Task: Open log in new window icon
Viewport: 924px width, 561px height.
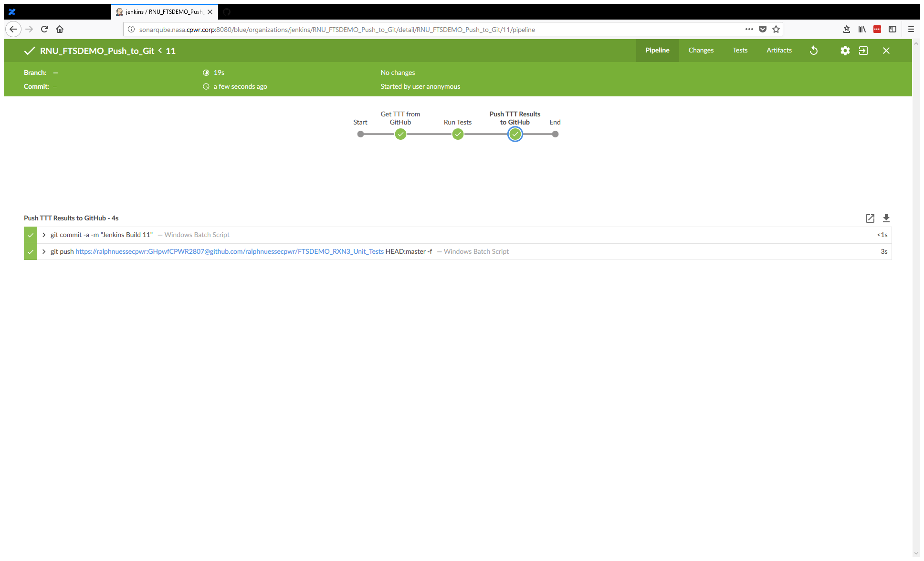Action: pos(870,218)
